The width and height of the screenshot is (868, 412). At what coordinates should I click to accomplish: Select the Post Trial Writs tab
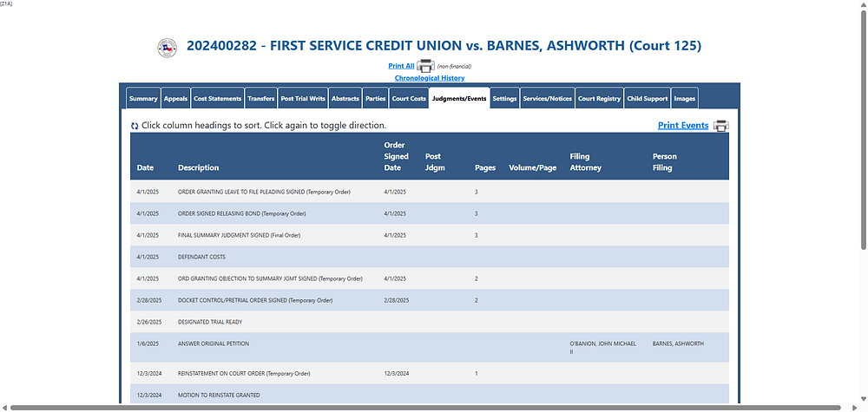point(303,98)
